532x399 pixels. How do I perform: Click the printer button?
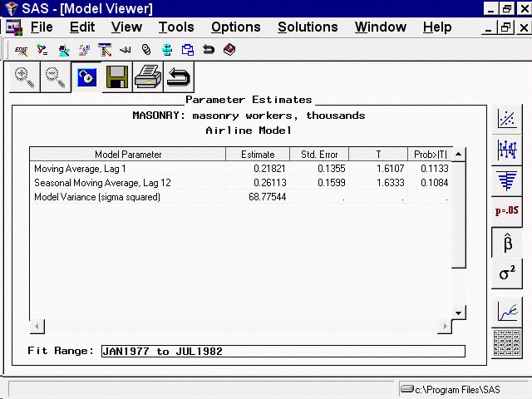(148, 77)
